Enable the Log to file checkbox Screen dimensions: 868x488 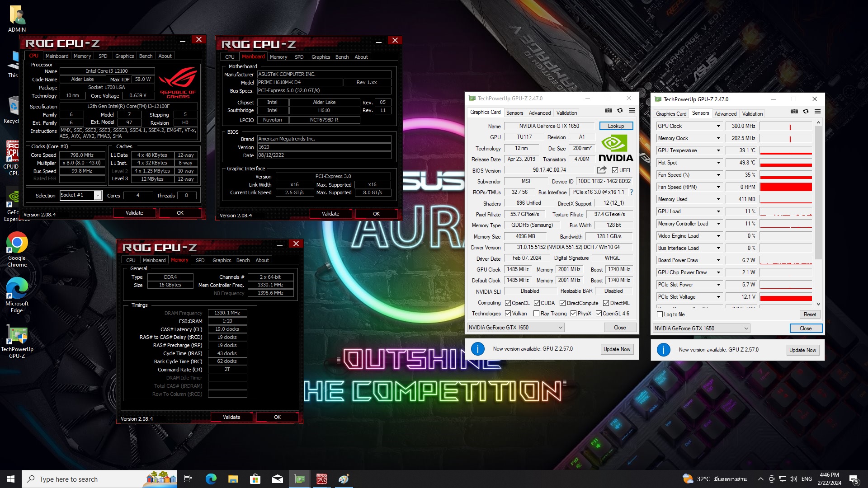(660, 314)
